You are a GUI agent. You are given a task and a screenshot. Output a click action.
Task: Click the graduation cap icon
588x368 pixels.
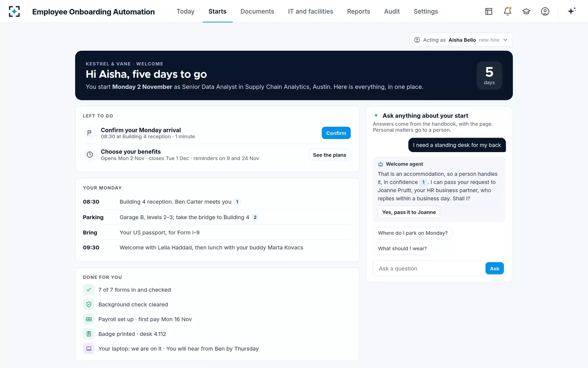526,11
